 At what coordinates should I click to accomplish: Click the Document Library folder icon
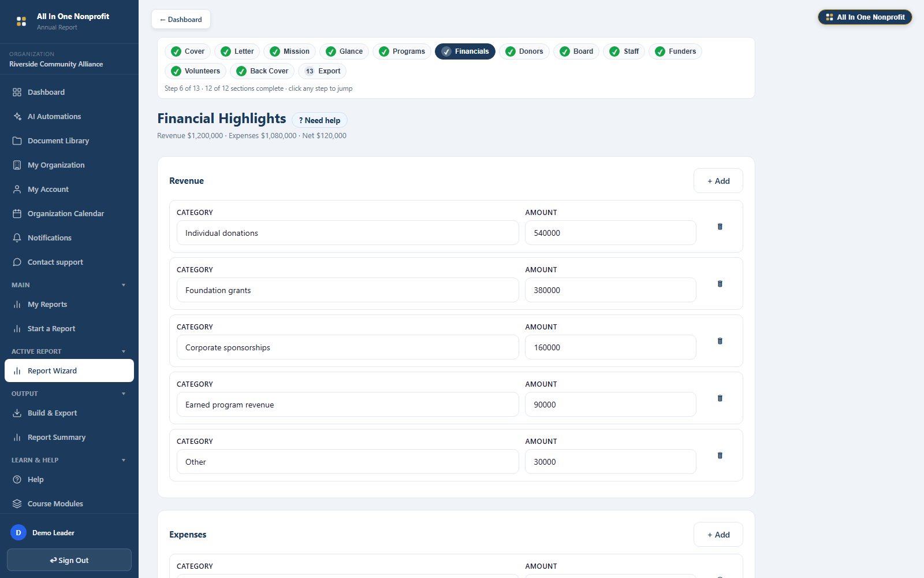coord(17,141)
